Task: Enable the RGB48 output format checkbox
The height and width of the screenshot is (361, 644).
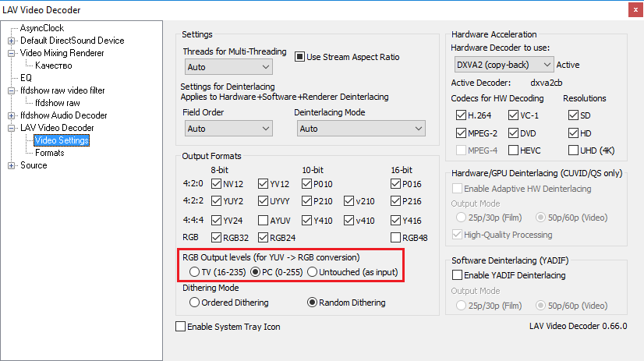Action: (x=395, y=238)
